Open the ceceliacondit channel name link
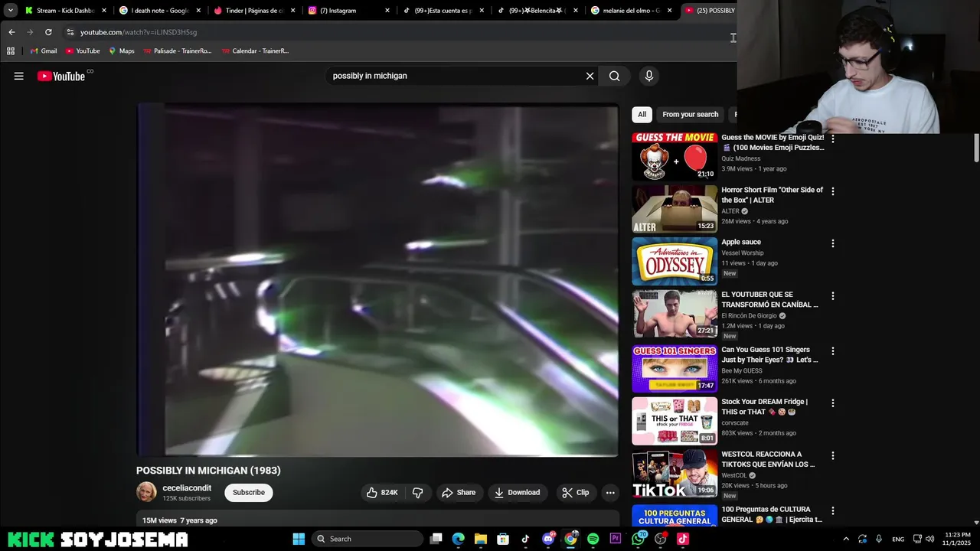Viewport: 980px width, 551px height. tap(187, 487)
